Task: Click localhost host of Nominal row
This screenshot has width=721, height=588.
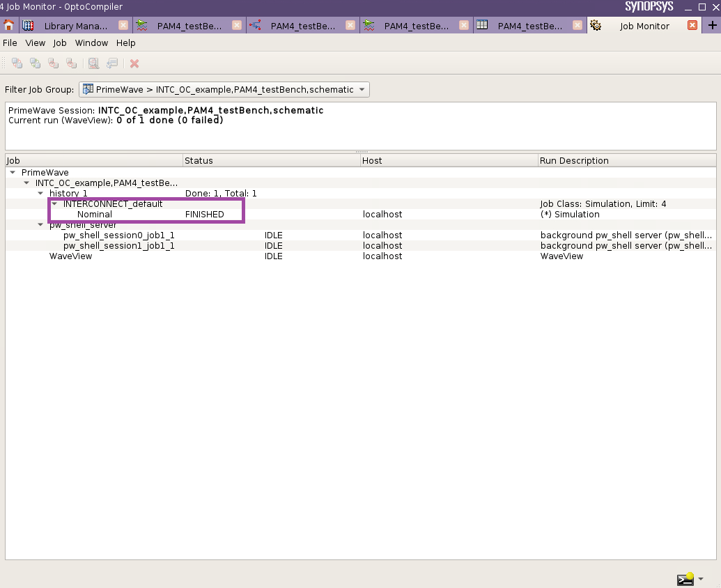Action: pos(382,215)
